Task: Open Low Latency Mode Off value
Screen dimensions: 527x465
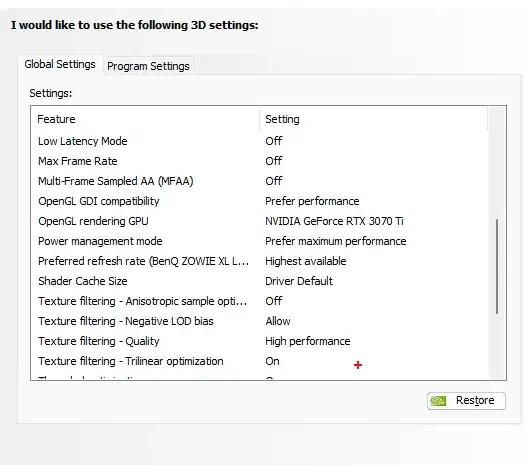Action: pyautogui.click(x=274, y=141)
